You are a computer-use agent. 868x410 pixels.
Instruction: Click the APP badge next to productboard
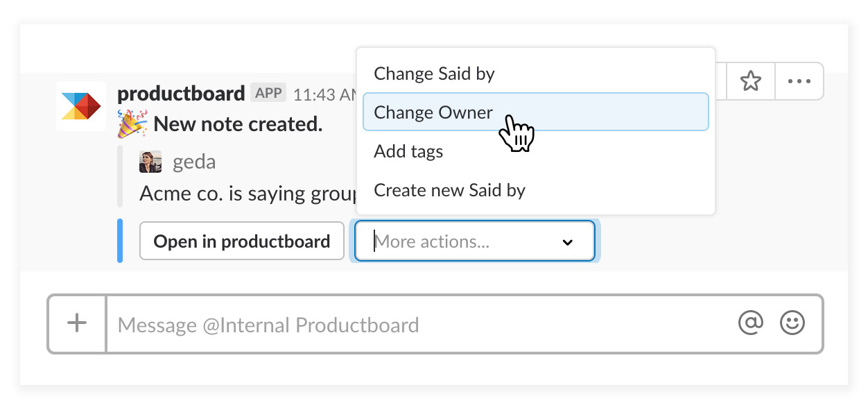(268, 92)
